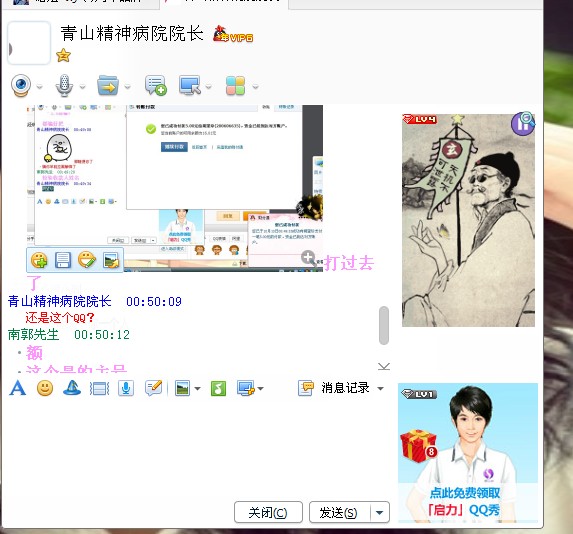Click the LV4 badge on QQ show

[x=420, y=119]
